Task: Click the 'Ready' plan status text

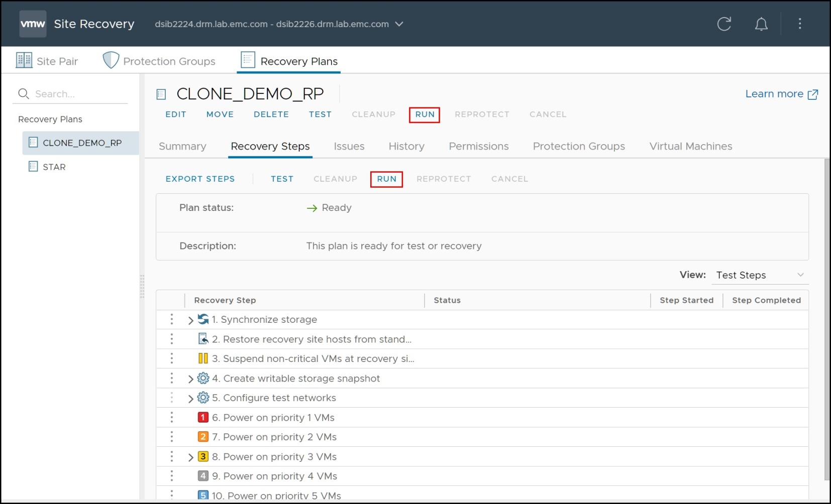Action: pyautogui.click(x=337, y=208)
